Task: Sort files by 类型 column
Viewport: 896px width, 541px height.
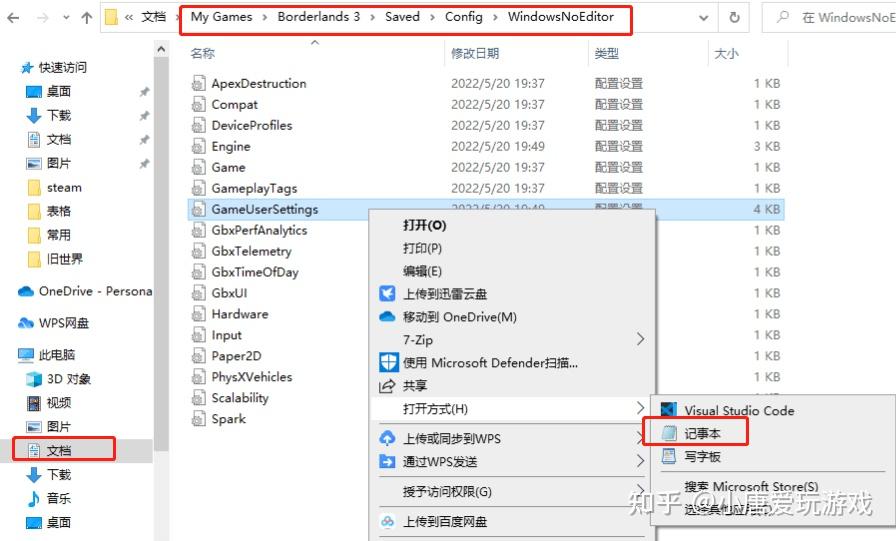Action: click(x=606, y=54)
